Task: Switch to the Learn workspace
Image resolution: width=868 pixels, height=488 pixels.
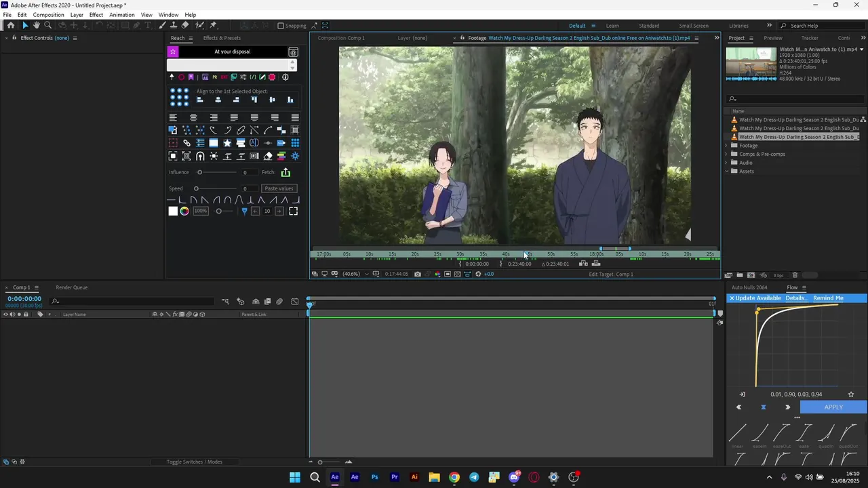Action: pos(612,26)
